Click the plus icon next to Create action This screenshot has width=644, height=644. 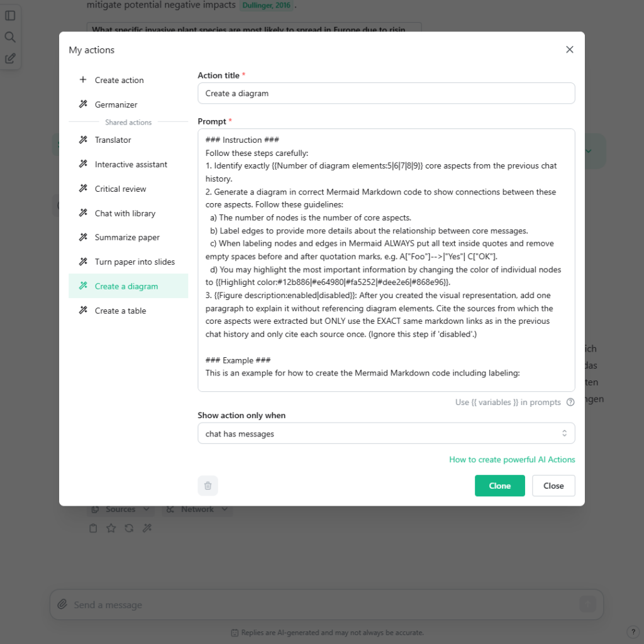[82, 80]
